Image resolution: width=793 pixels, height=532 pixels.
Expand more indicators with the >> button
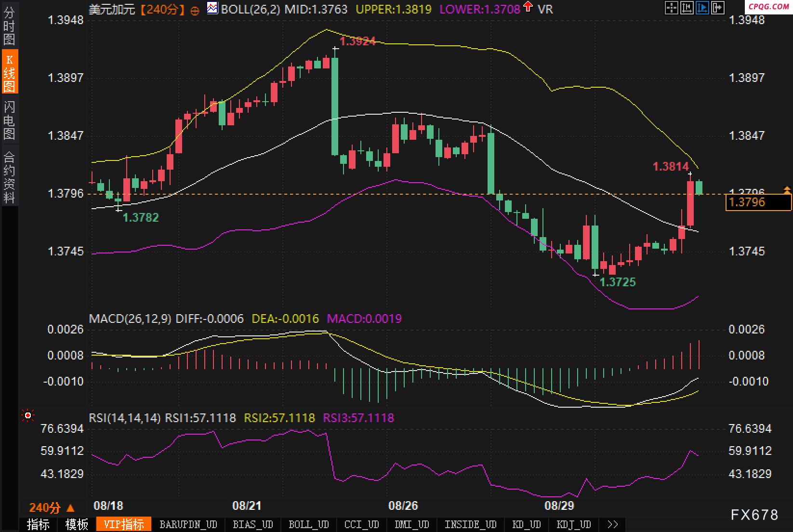point(612,524)
